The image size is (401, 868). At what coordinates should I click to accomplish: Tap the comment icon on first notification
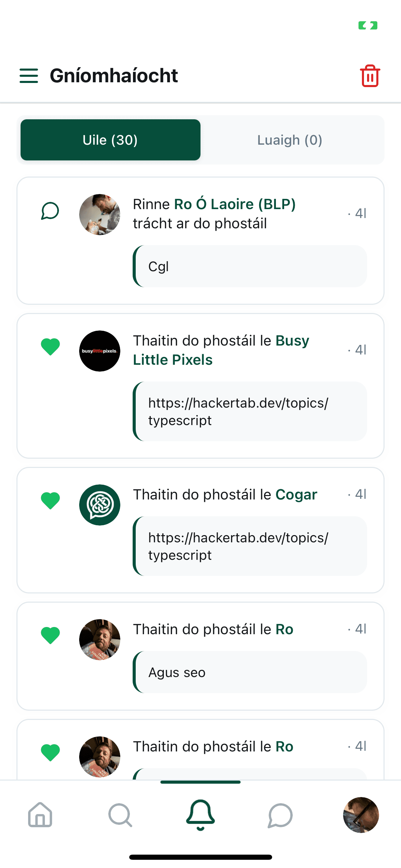pyautogui.click(x=50, y=211)
